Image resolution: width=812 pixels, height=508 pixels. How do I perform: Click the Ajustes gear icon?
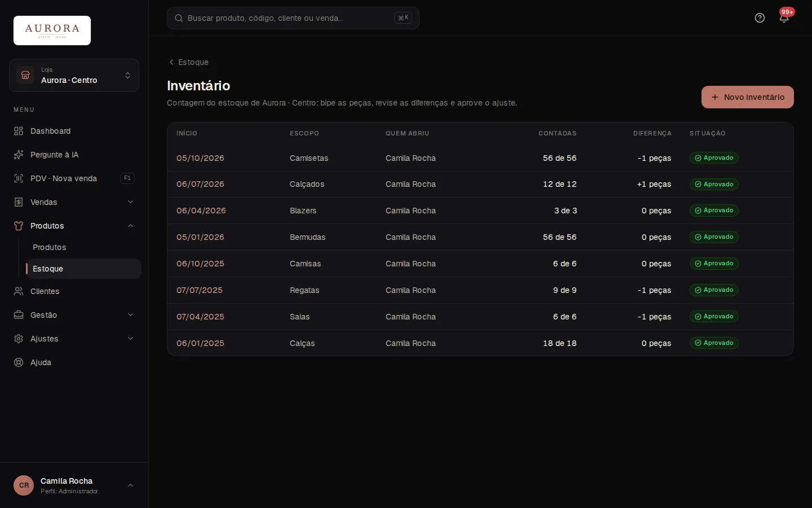19,339
